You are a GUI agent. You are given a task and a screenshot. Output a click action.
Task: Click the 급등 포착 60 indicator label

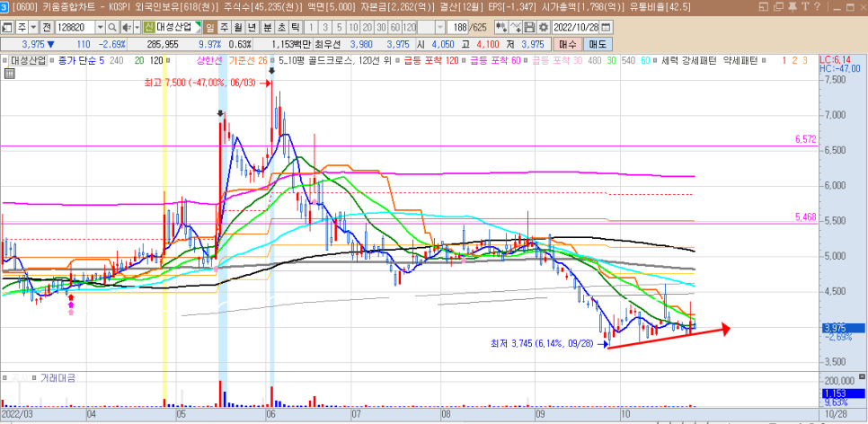pos(495,60)
